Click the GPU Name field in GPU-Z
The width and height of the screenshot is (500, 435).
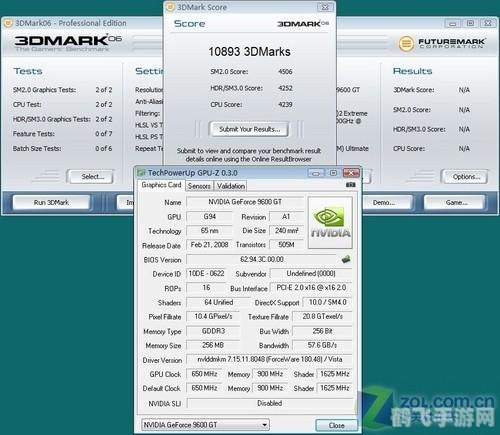click(x=245, y=202)
